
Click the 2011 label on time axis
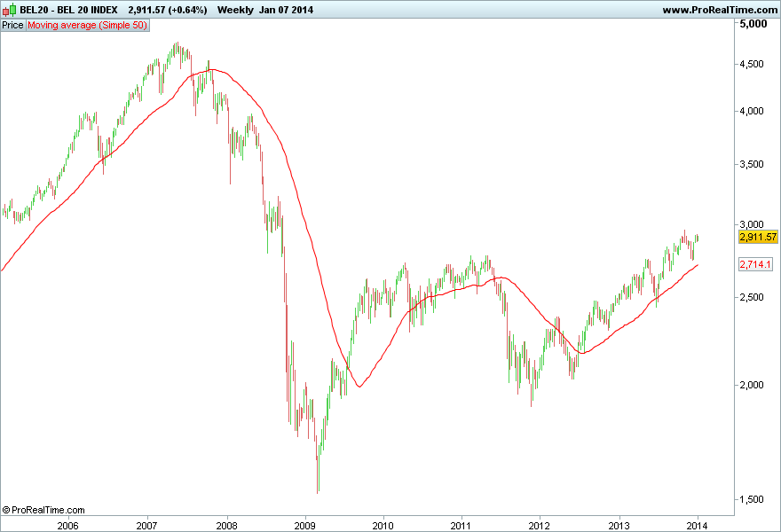tap(461, 526)
